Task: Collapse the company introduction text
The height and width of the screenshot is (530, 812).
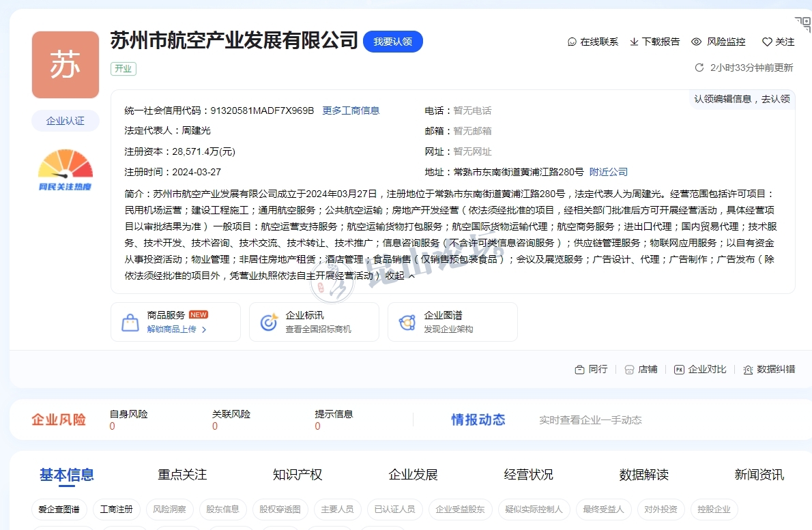Action: [x=400, y=276]
